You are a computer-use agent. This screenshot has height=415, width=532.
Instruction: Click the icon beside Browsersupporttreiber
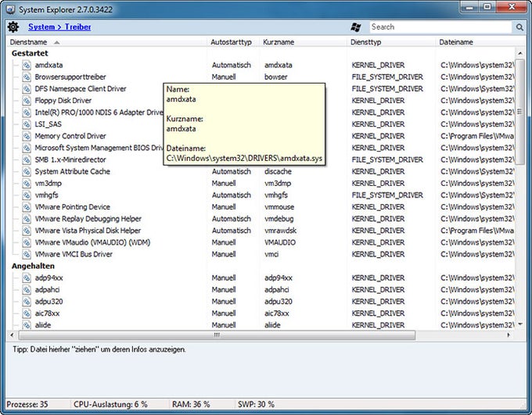[x=27, y=77]
